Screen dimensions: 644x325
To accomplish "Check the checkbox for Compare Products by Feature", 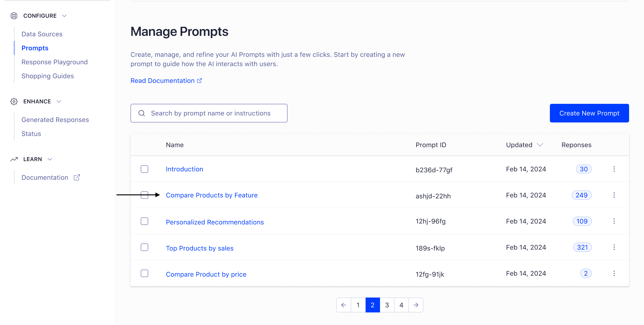I will [x=144, y=195].
